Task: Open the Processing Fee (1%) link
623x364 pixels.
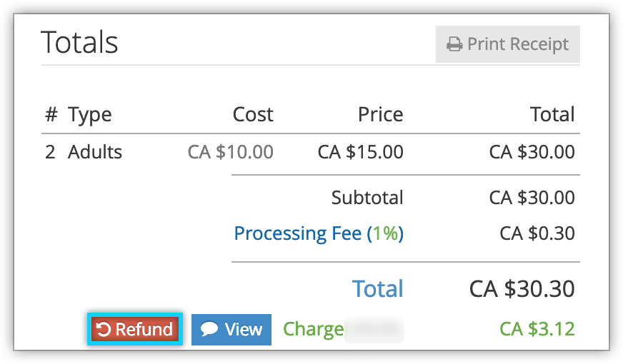Action: pos(319,233)
